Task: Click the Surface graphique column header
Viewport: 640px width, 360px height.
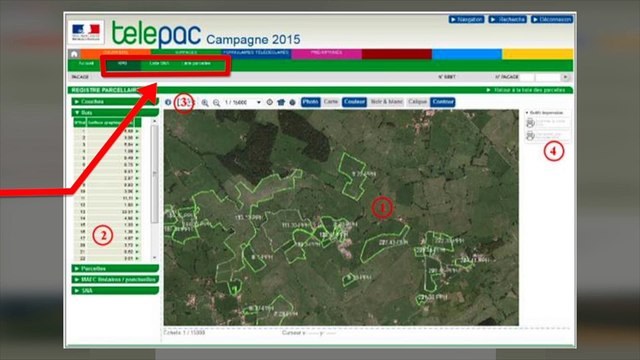Action: coord(110,122)
